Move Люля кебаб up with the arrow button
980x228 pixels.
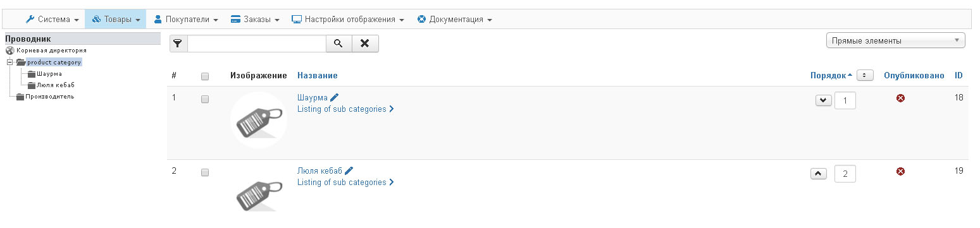click(818, 173)
